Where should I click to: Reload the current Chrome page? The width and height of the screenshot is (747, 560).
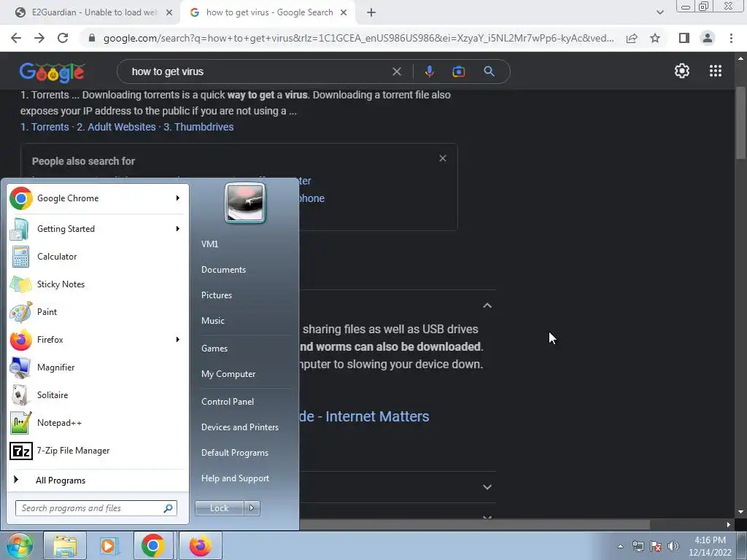point(63,38)
